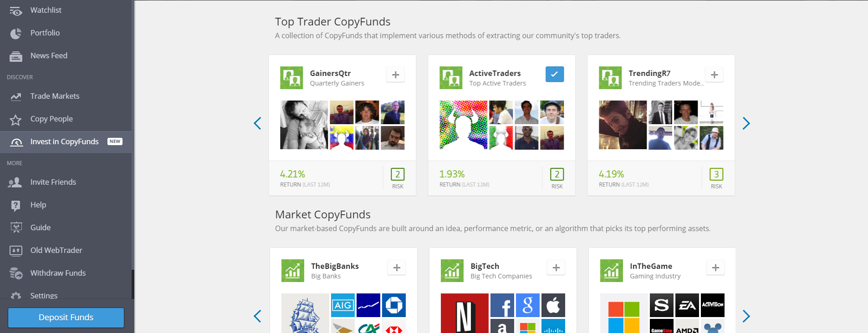
Task: Show next Market CopyFunds
Action: coord(746,316)
